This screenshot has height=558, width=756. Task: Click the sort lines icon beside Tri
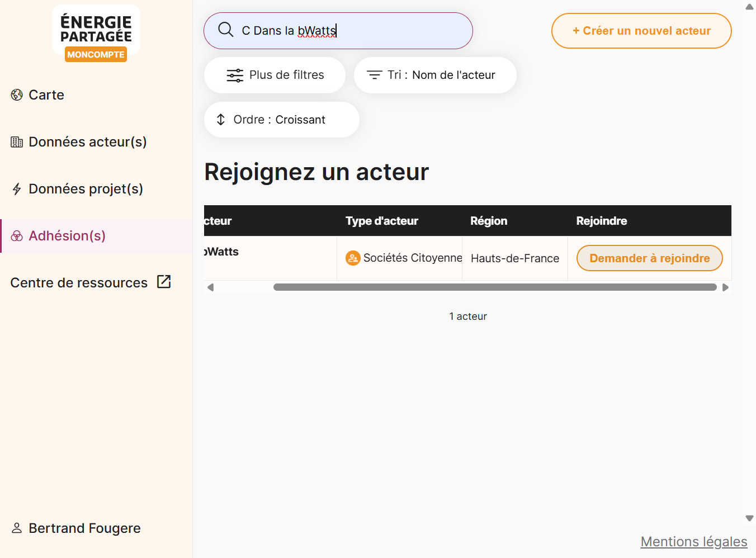tap(374, 75)
